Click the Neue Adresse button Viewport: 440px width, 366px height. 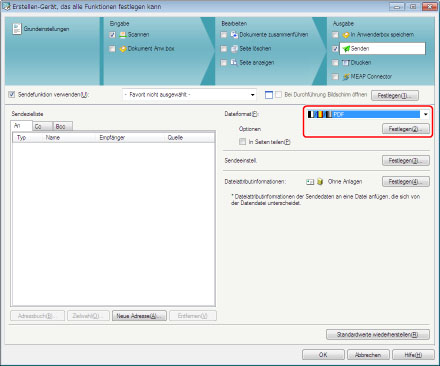point(139,316)
